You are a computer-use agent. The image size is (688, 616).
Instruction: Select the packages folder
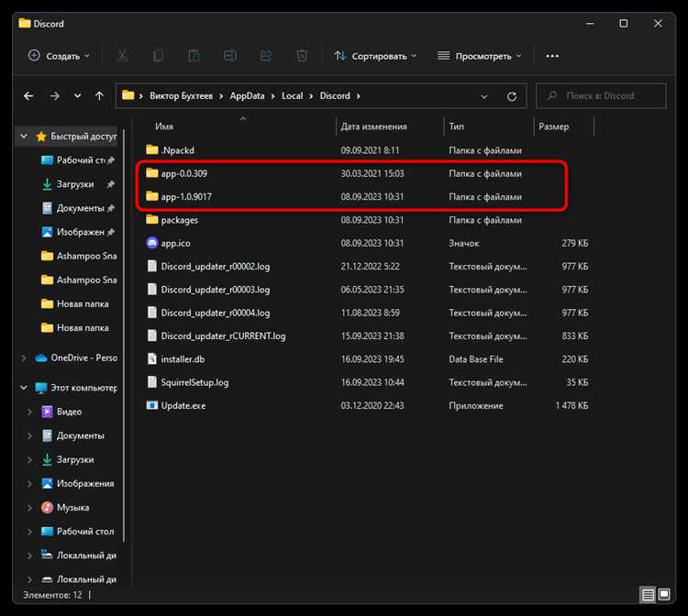point(172,220)
